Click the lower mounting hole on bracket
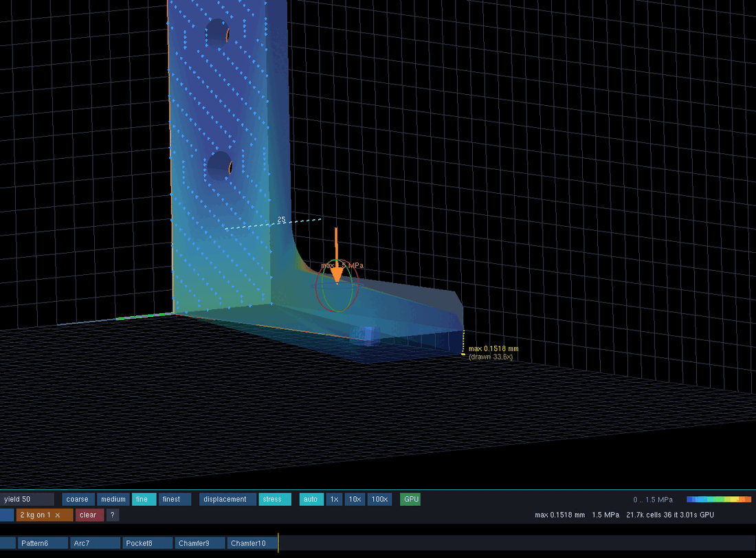 221,166
